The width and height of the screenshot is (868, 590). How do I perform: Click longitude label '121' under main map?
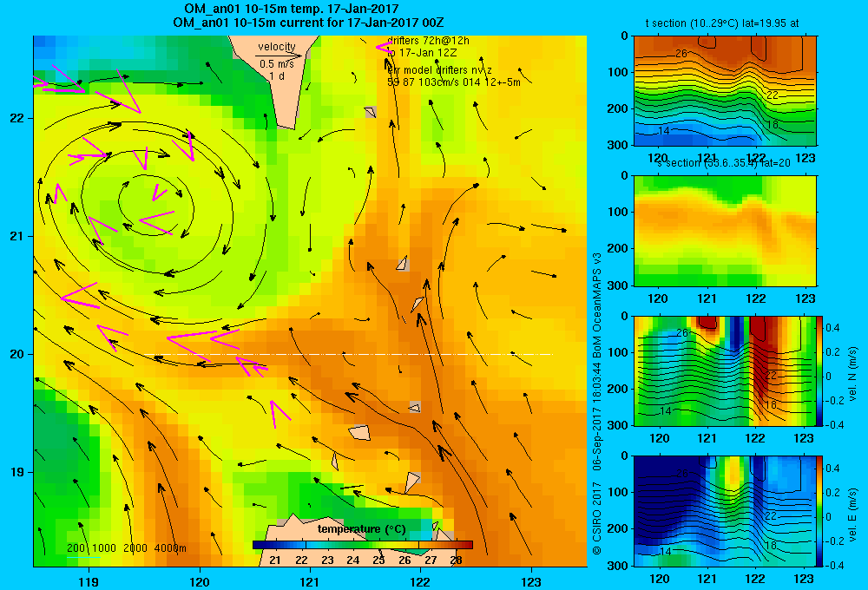310,581
